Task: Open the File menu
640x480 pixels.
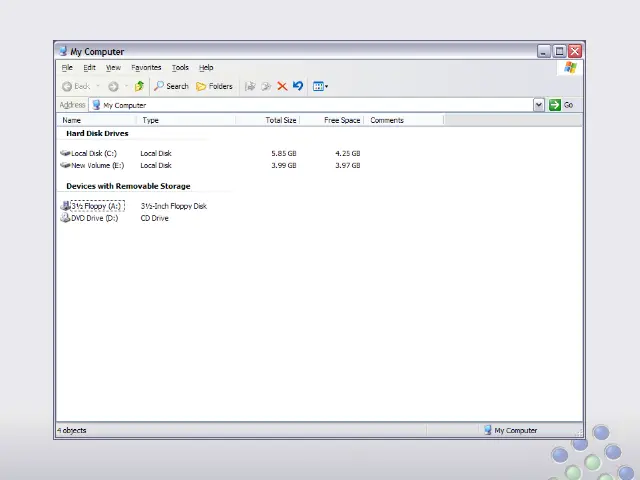Action: click(67, 67)
